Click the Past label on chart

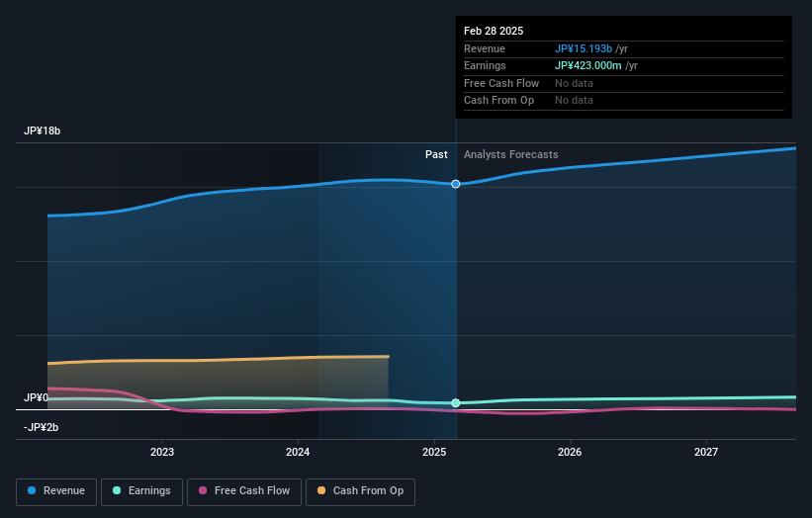[436, 155]
